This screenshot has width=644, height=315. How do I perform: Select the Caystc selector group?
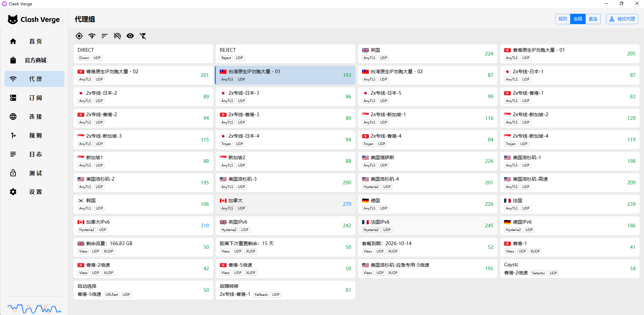[570, 269]
